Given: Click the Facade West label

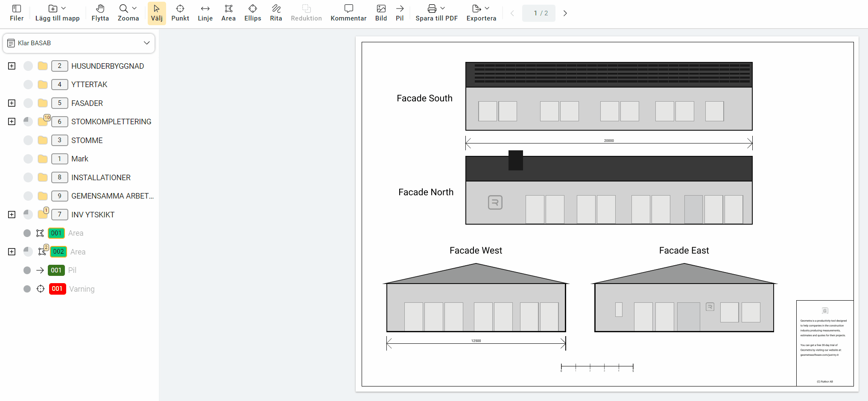Looking at the screenshot, I should (476, 251).
